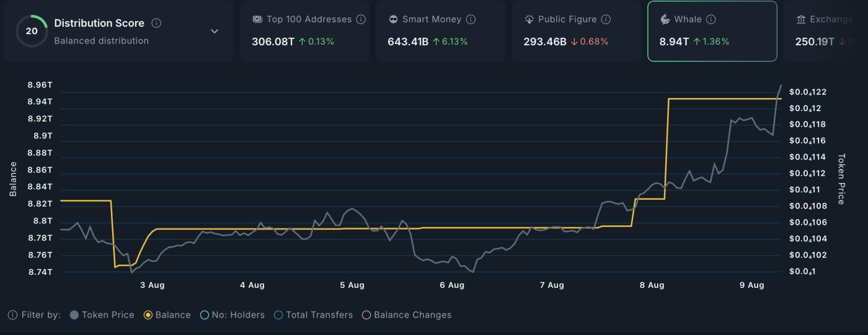
Task: Click the 6 Aug date label
Action: [x=452, y=285]
